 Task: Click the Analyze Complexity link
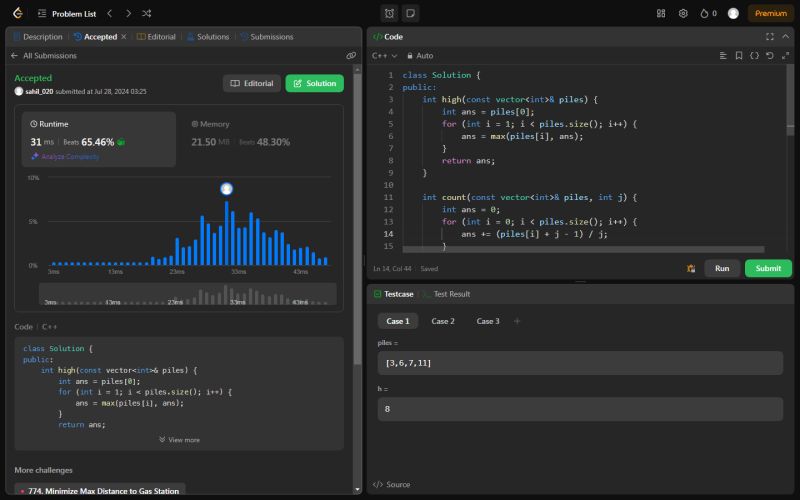tap(66, 157)
